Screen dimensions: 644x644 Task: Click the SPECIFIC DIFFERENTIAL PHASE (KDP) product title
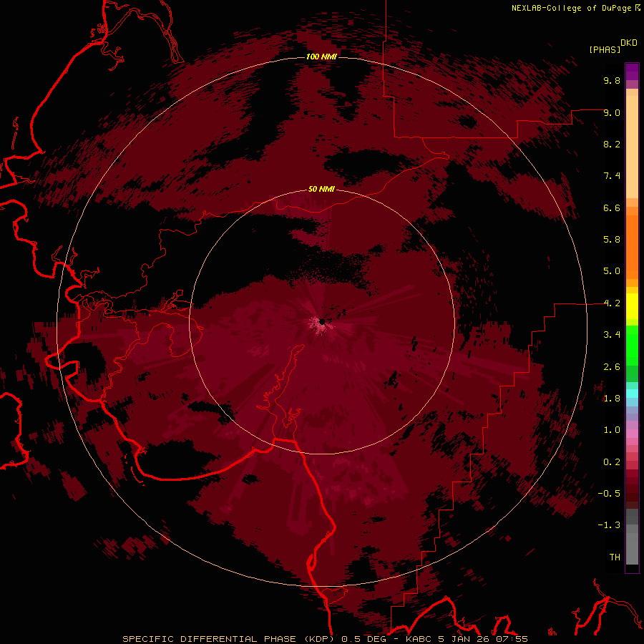pos(228,639)
